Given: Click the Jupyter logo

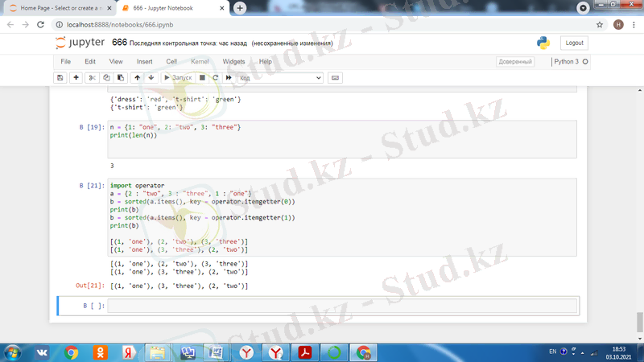Looking at the screenshot, I should (80, 43).
